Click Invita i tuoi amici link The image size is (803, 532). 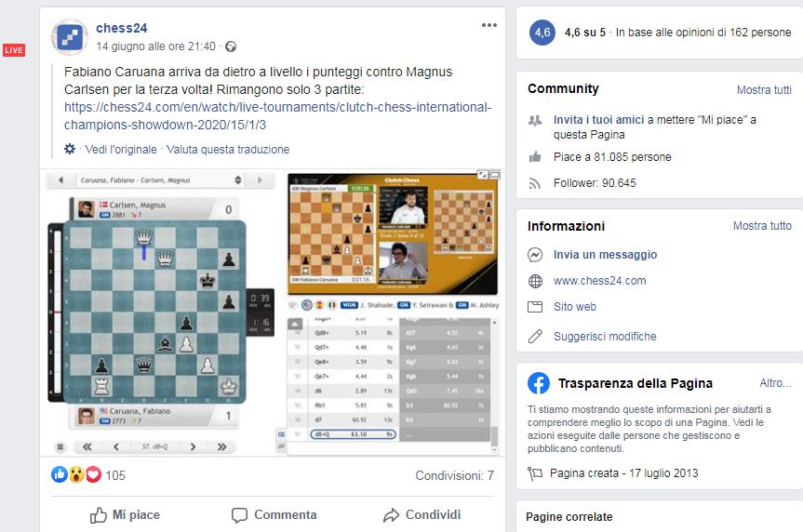[598, 120]
